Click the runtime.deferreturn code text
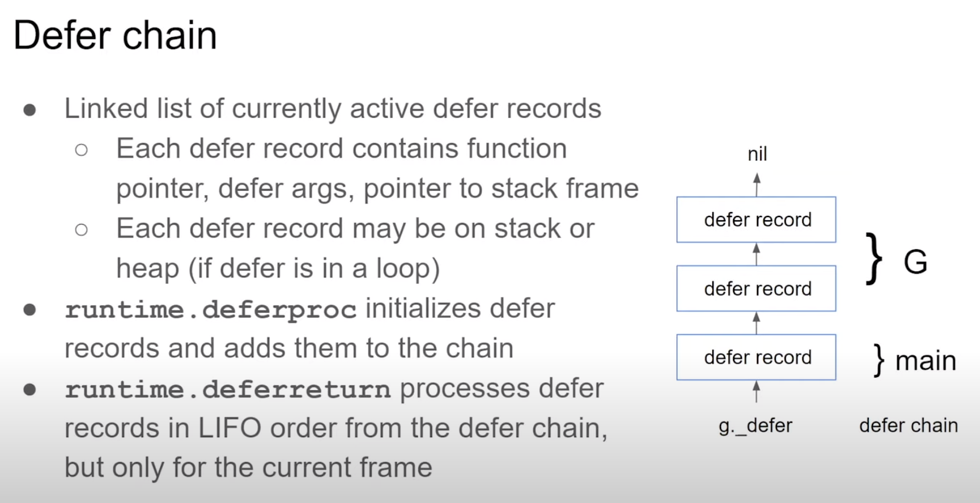 click(x=228, y=390)
